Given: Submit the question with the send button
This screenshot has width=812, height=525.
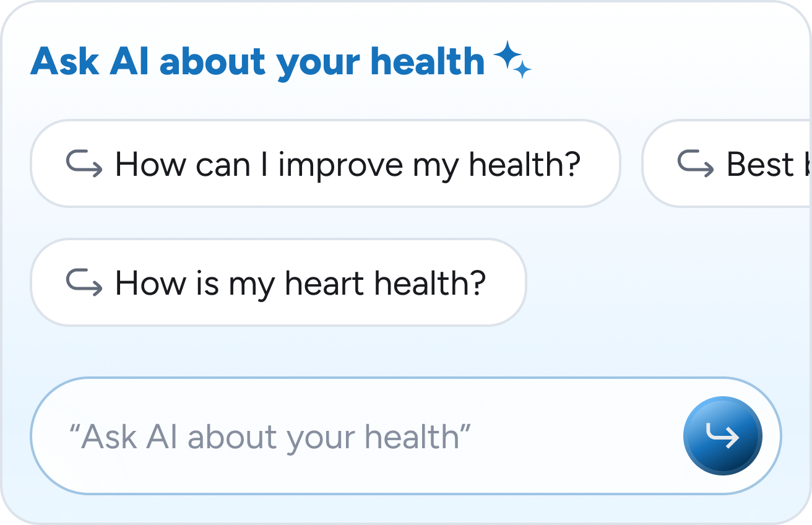Looking at the screenshot, I should coord(723,436).
